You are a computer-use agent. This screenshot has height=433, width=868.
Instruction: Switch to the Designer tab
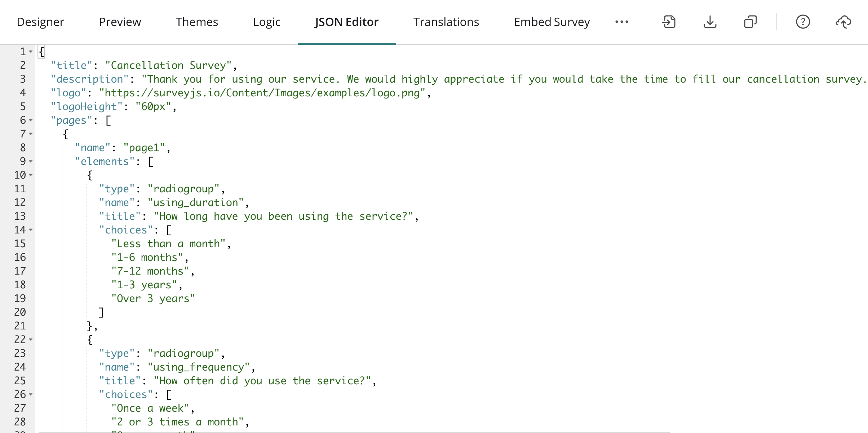coord(40,22)
